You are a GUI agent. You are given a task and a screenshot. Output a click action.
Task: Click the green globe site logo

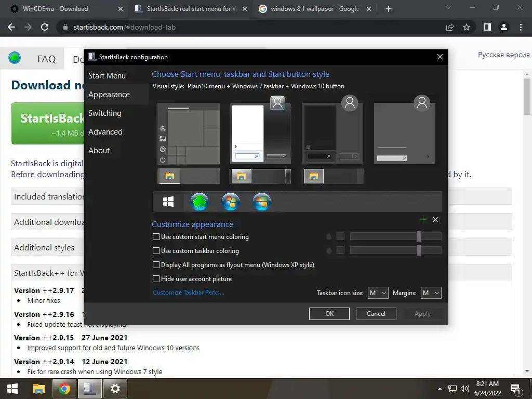point(15,58)
